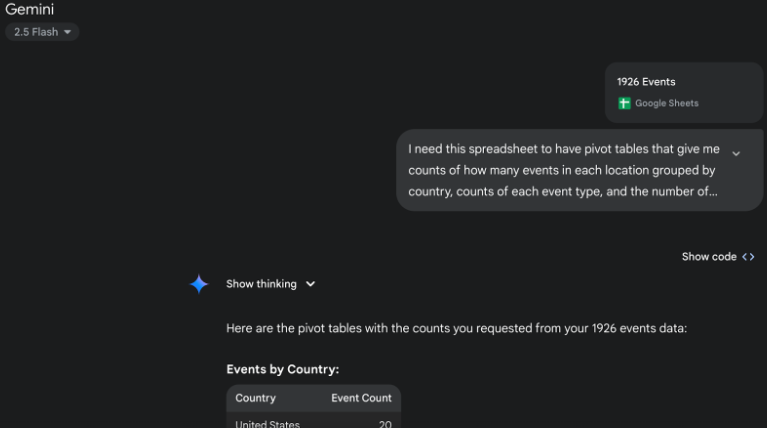Click the 1926 Events file title
The image size is (767, 428).
coord(646,82)
